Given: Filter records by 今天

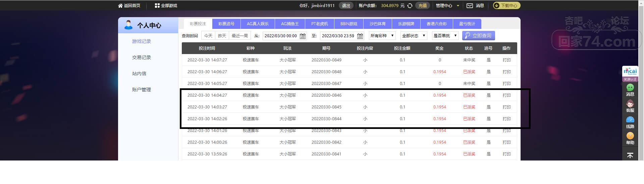Looking at the screenshot, I should pos(208,36).
